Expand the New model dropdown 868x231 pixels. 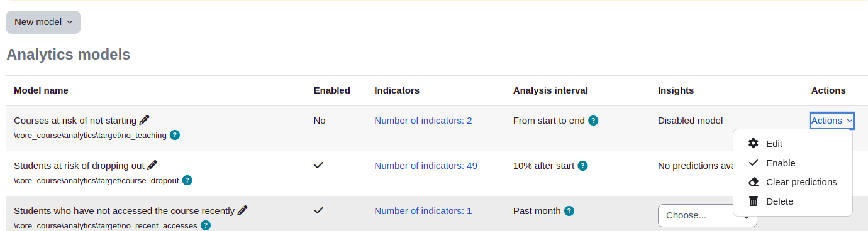point(43,22)
